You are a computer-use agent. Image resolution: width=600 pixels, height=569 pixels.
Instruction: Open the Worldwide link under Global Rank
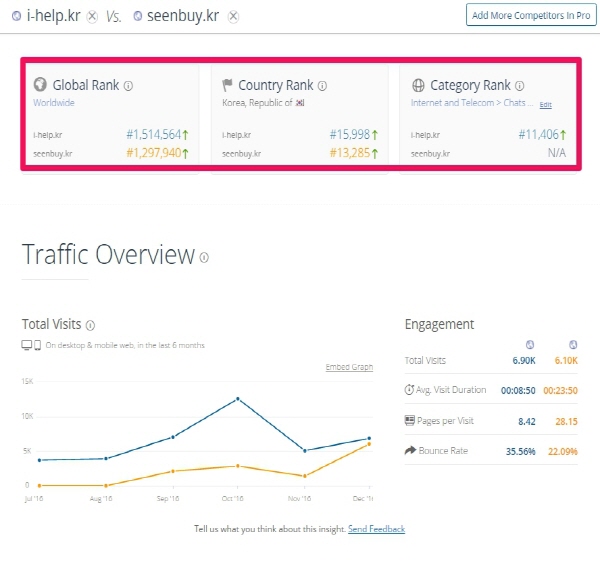click(x=54, y=103)
